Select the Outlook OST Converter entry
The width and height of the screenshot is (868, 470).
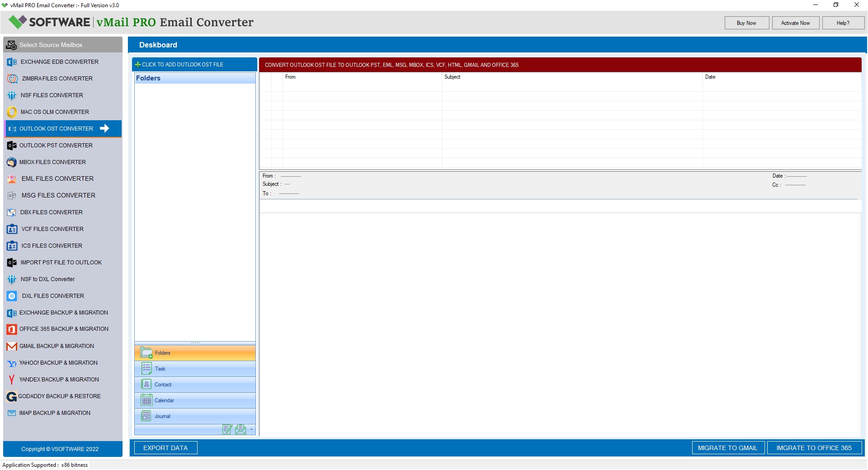coord(63,129)
